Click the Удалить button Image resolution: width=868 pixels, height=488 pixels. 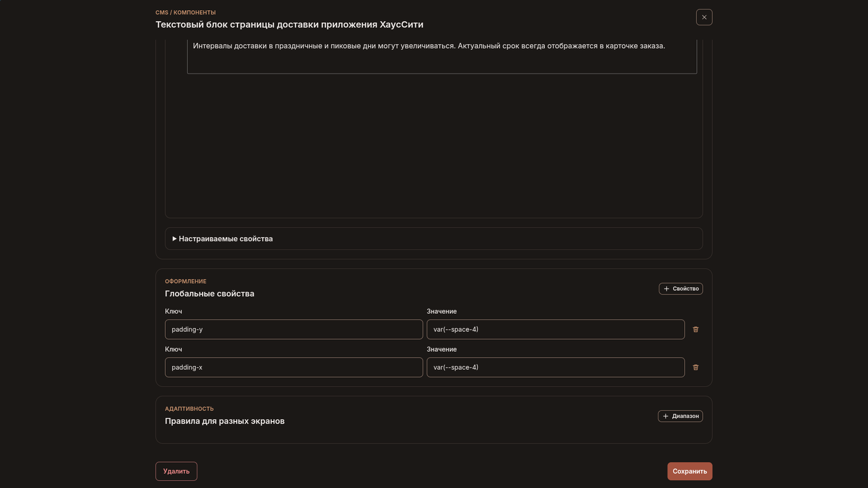[x=176, y=471]
